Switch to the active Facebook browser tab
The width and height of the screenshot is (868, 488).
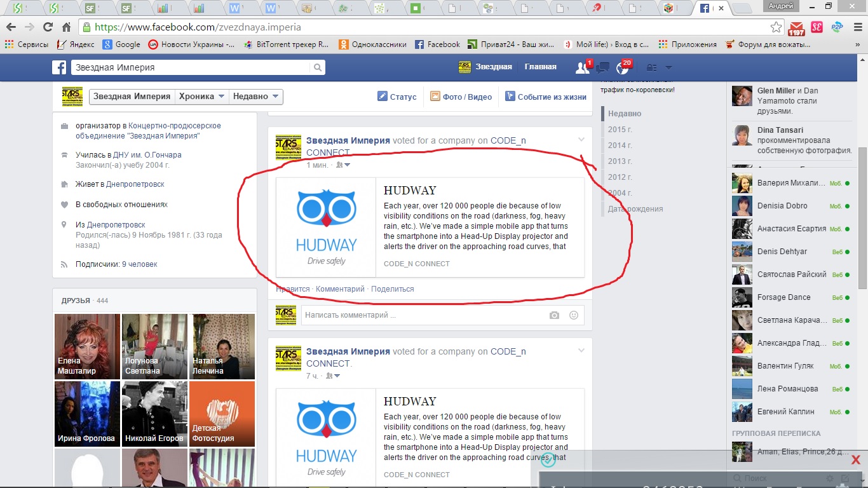pyautogui.click(x=712, y=8)
